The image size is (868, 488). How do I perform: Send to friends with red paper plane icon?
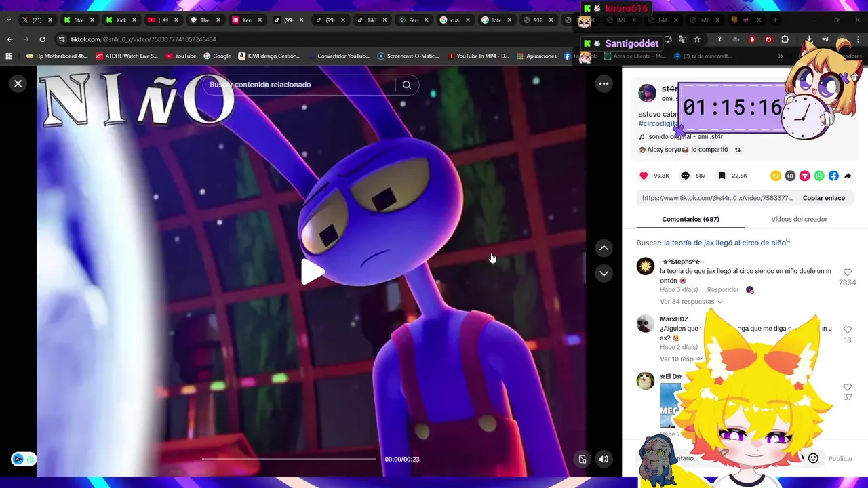pos(804,176)
